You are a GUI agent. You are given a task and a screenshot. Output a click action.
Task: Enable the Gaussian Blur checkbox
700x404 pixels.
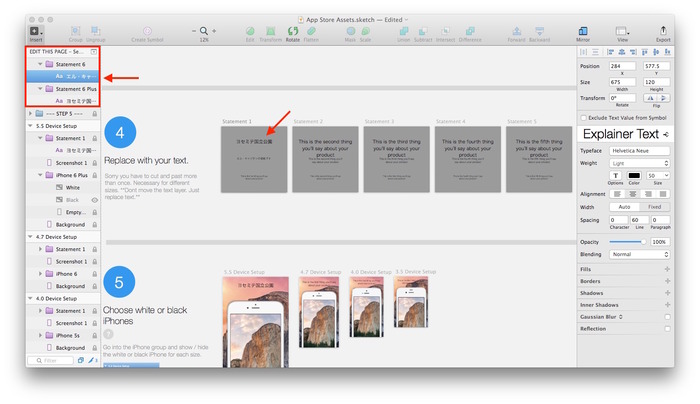(667, 317)
